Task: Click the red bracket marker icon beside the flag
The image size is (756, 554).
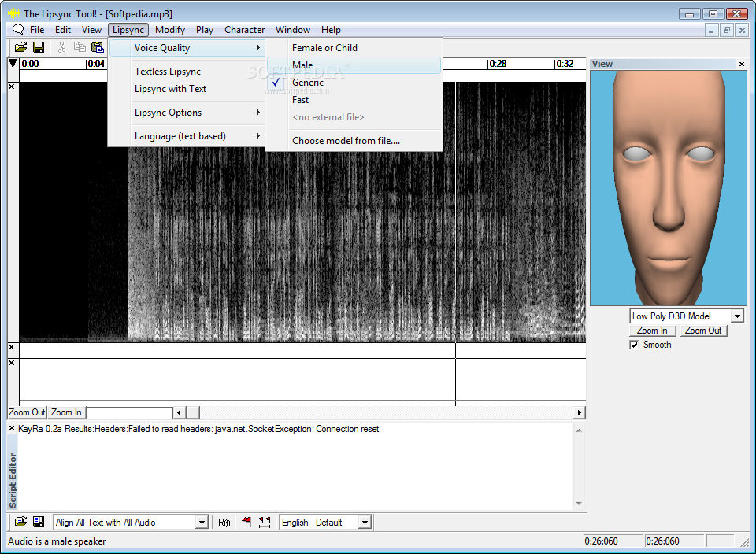Action: tap(265, 522)
